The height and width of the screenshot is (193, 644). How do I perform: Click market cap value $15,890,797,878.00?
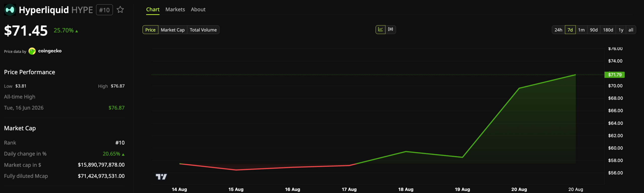(101, 165)
